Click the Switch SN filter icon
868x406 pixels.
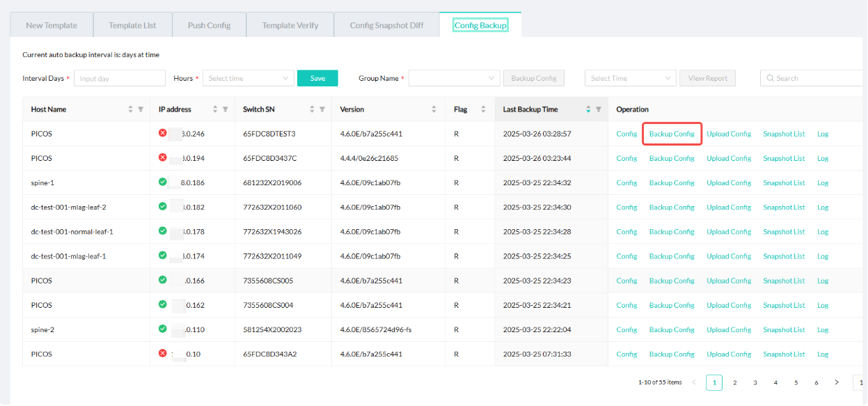[322, 109]
